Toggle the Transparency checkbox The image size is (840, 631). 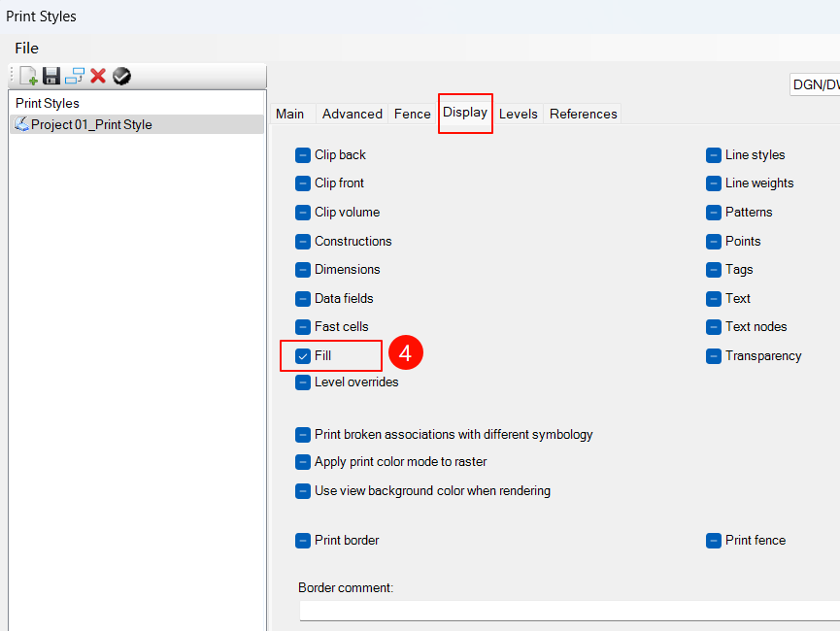coord(714,356)
